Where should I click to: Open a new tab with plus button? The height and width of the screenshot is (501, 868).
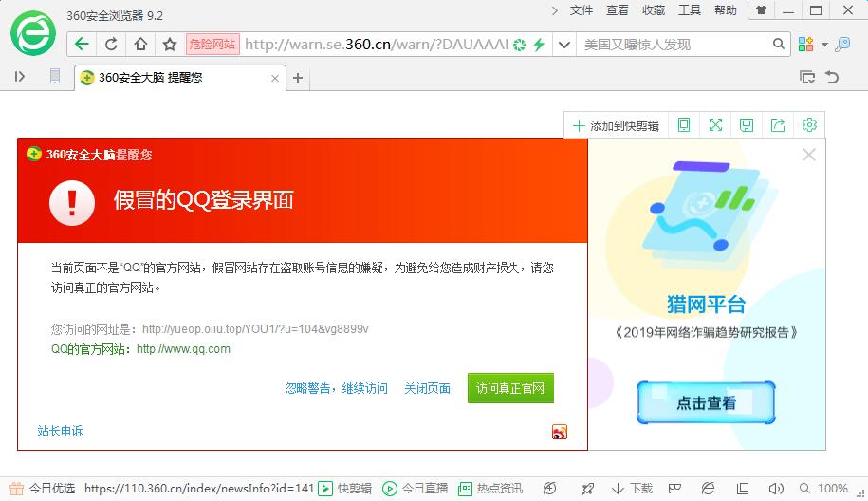(x=298, y=78)
